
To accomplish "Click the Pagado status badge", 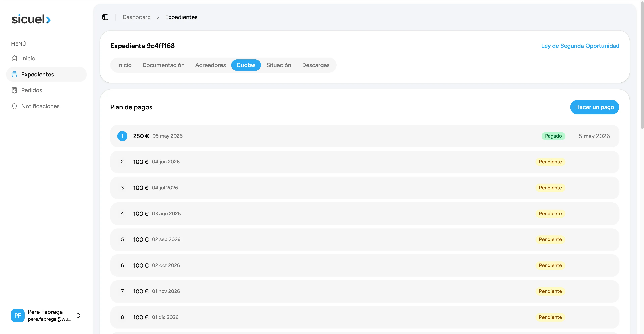I will [553, 136].
